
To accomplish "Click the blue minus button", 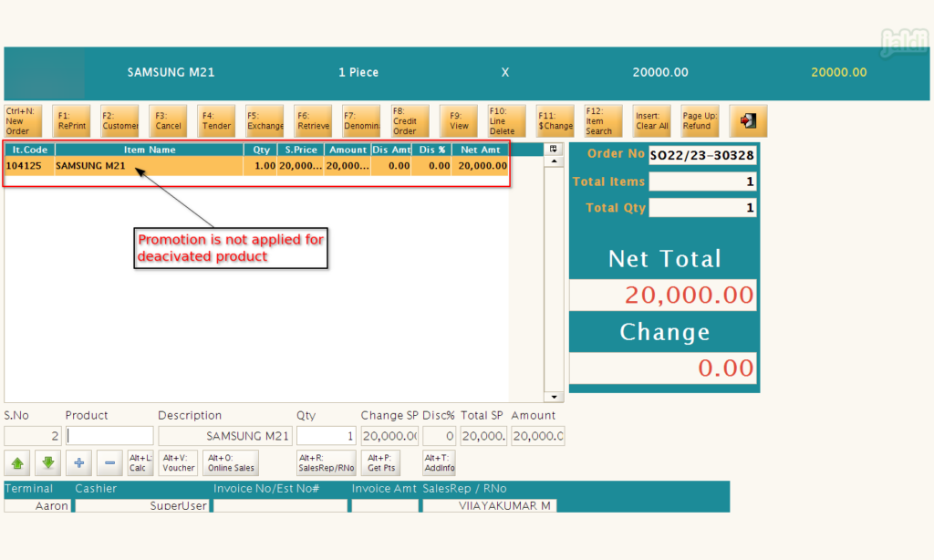I will [109, 463].
